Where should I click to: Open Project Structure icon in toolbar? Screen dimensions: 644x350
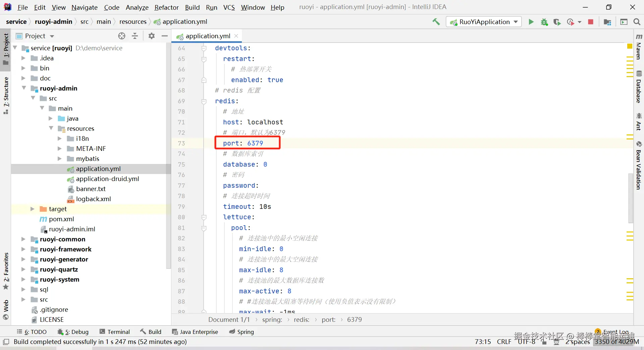coord(607,22)
